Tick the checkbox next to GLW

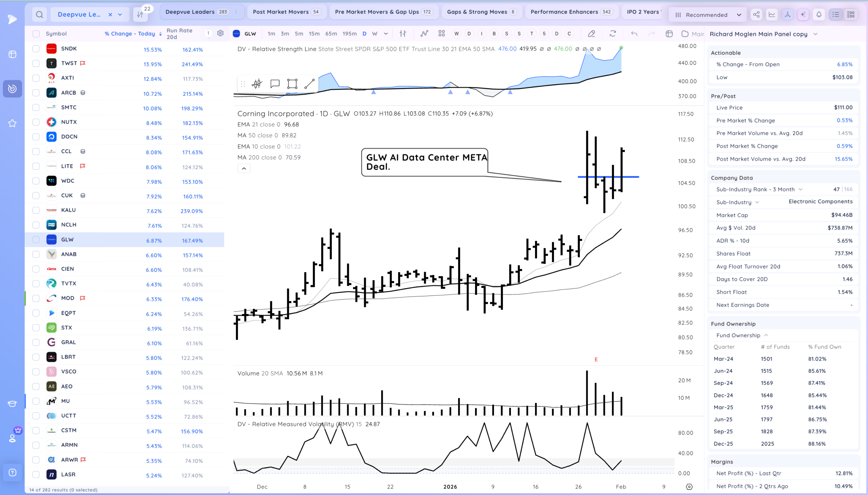(x=36, y=240)
